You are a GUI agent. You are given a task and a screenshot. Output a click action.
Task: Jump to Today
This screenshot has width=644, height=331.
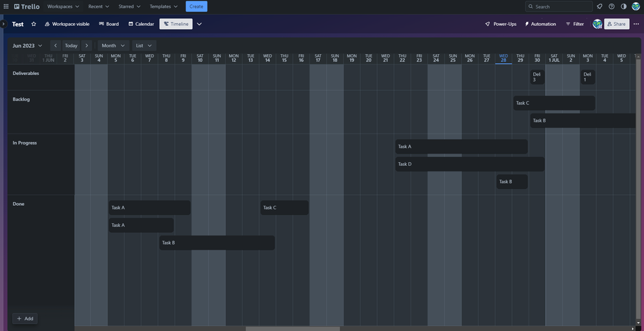coord(71,46)
